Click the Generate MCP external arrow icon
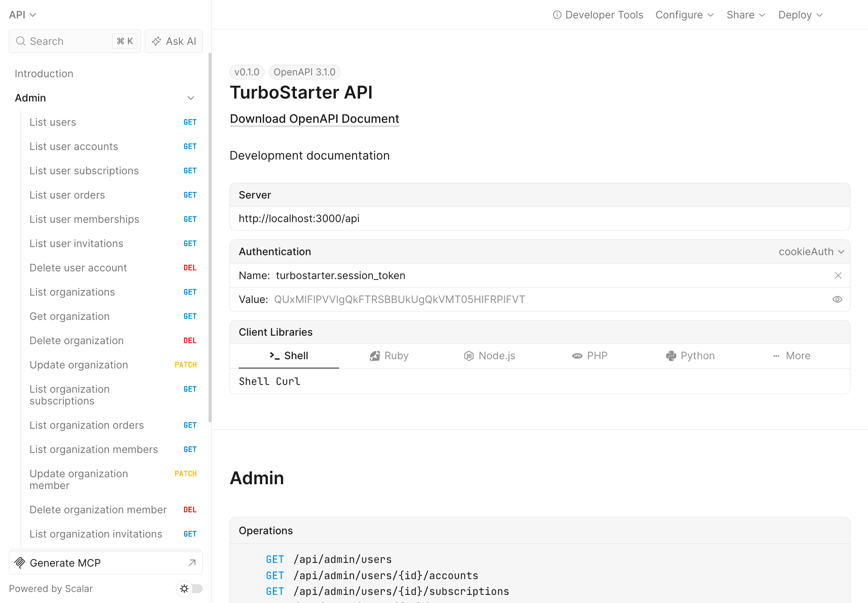868x603 pixels. [192, 563]
